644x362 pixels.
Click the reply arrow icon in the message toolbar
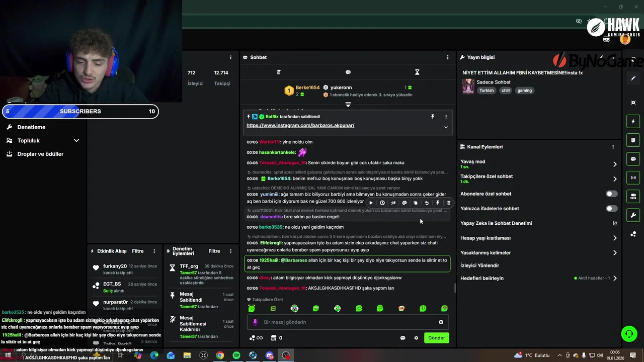pos(427,203)
